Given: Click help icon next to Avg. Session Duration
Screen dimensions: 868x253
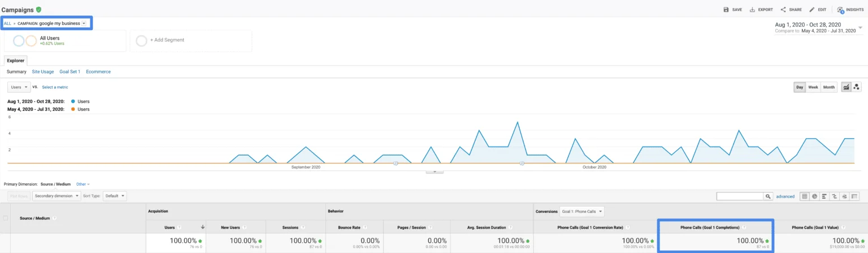Looking at the screenshot, I should [x=510, y=228].
